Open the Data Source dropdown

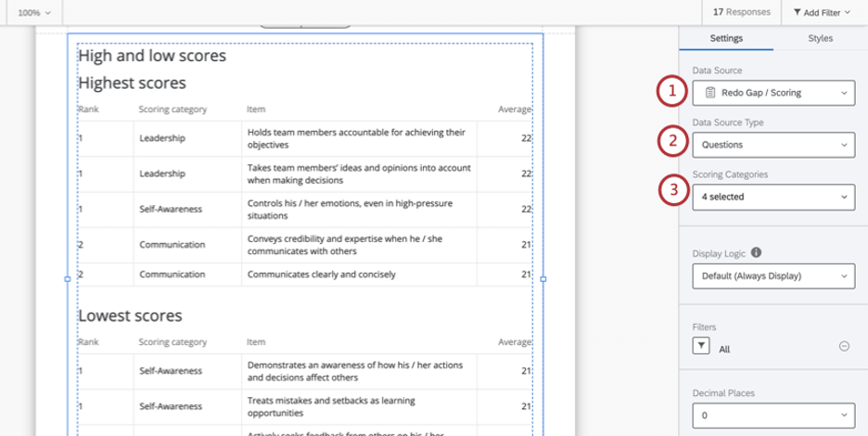773,93
